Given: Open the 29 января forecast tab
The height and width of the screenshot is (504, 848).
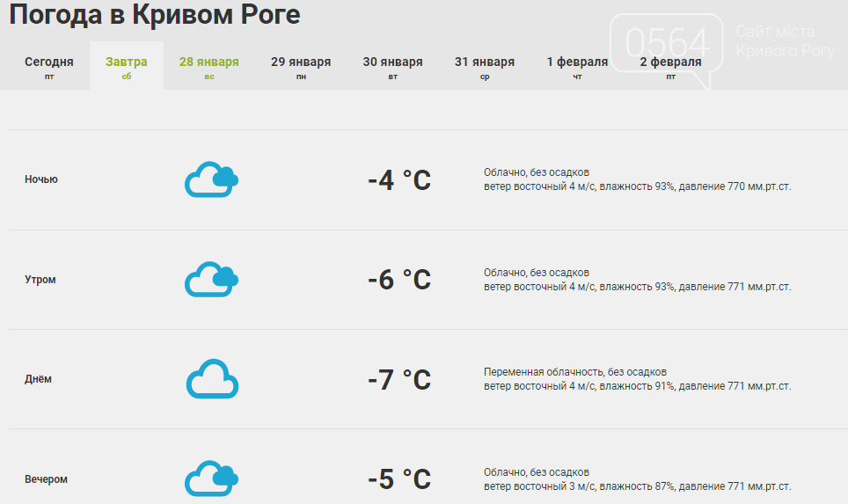Looking at the screenshot, I should [x=301, y=67].
